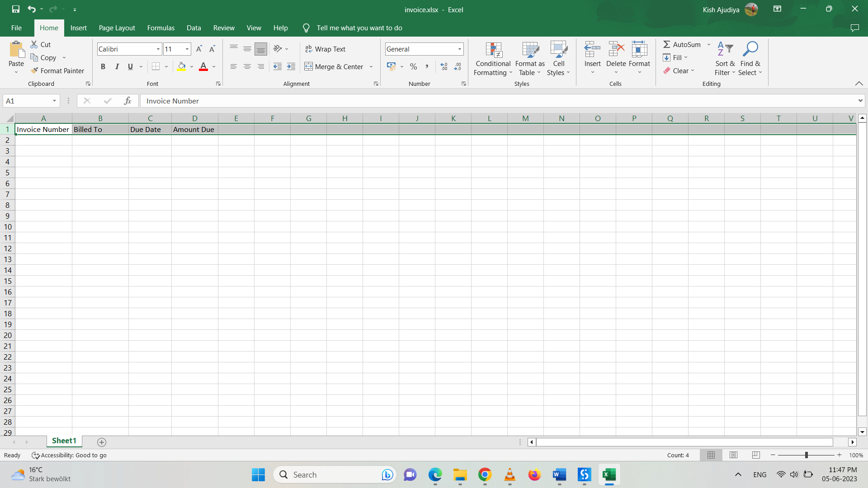Click the AutoSum button
868x488 pixels.
pos(682,44)
